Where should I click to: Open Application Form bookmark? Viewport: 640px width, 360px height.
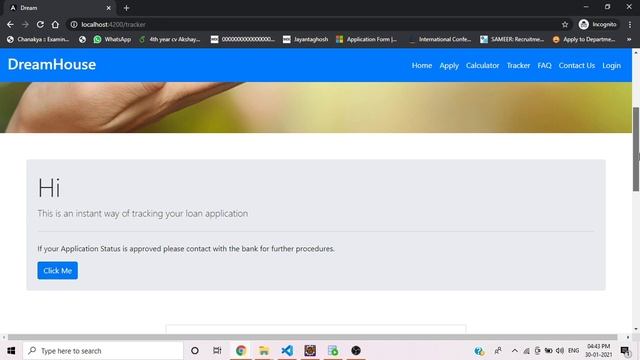[x=366, y=39]
